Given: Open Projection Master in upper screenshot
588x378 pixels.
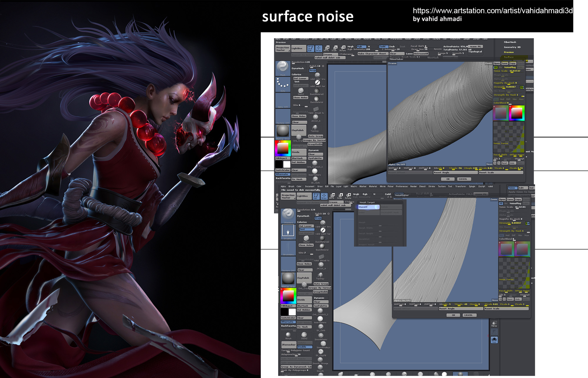Looking at the screenshot, I should tap(283, 49).
